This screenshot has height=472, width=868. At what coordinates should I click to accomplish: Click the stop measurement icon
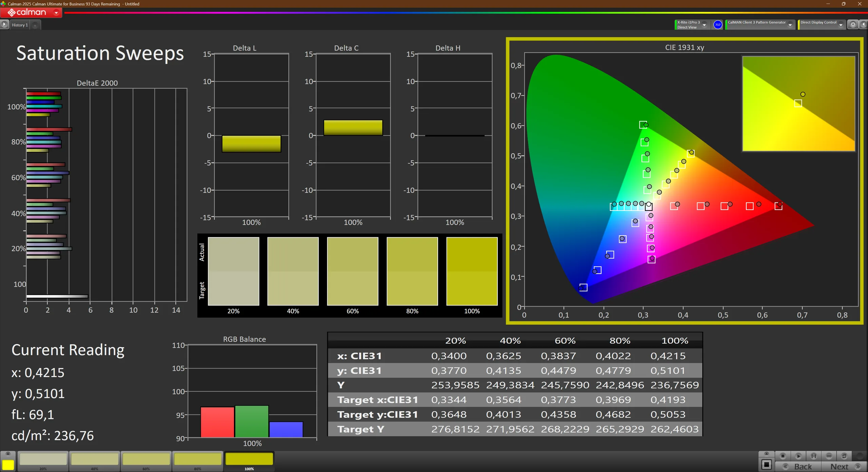tap(783, 456)
